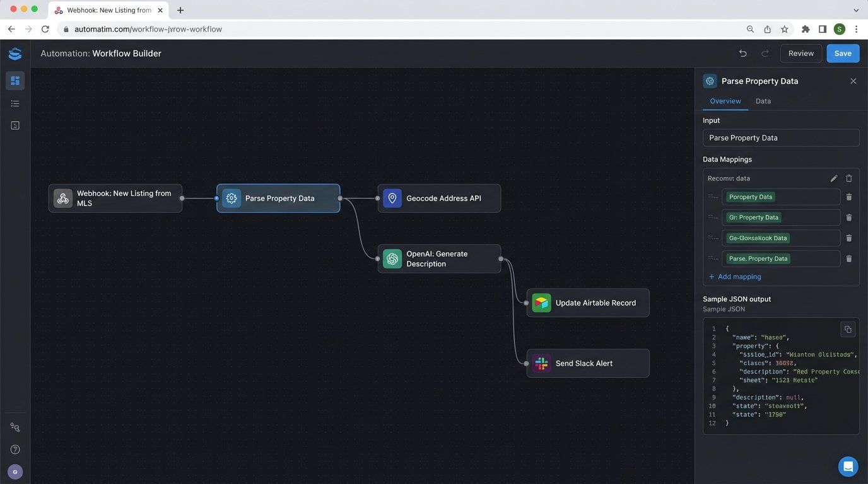
Task: Switch to the Data tab
Action: (763, 101)
